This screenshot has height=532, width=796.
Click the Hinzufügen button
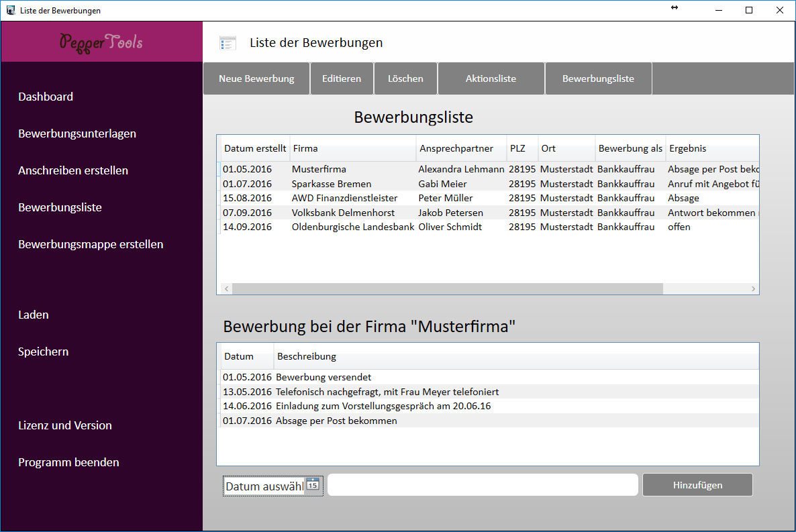click(x=697, y=485)
